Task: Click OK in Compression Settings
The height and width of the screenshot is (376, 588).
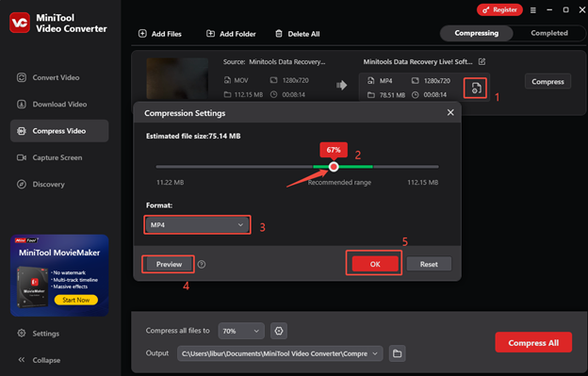Action: pos(375,264)
